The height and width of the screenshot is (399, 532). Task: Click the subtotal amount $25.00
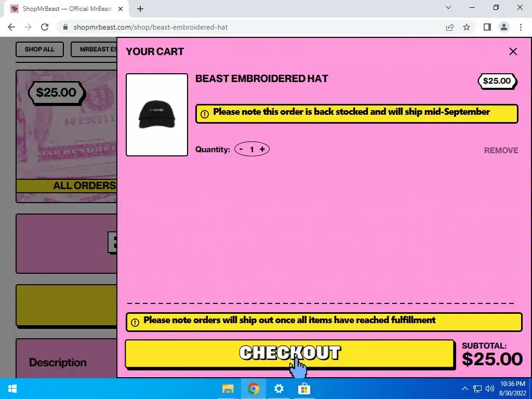click(x=492, y=359)
